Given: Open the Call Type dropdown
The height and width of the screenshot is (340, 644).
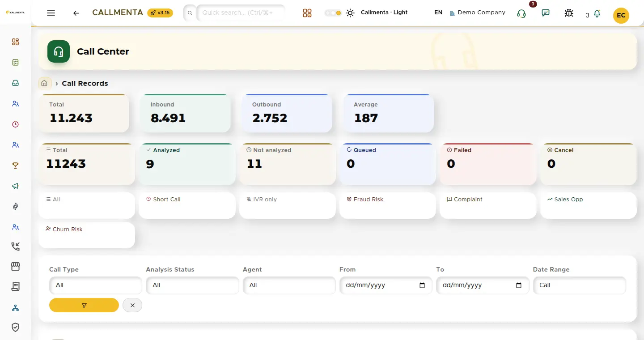Looking at the screenshot, I should 96,285.
